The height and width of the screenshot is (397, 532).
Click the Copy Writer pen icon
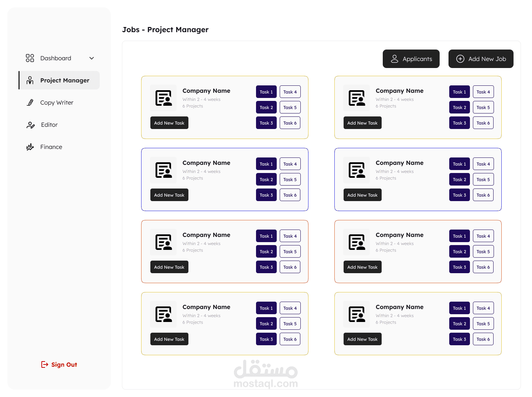[x=30, y=102]
